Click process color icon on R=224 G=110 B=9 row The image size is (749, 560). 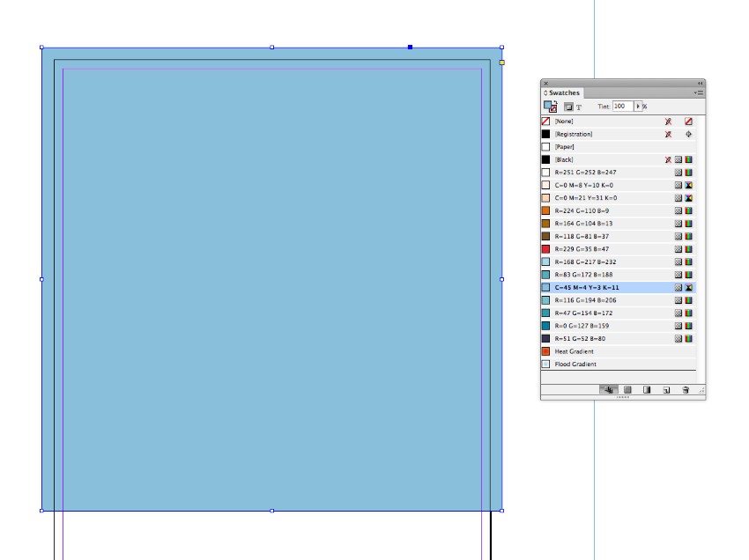[x=679, y=210]
